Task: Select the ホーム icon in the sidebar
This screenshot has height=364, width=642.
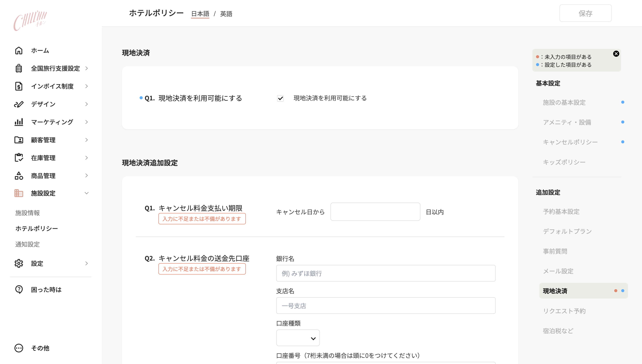Action: pyautogui.click(x=19, y=51)
